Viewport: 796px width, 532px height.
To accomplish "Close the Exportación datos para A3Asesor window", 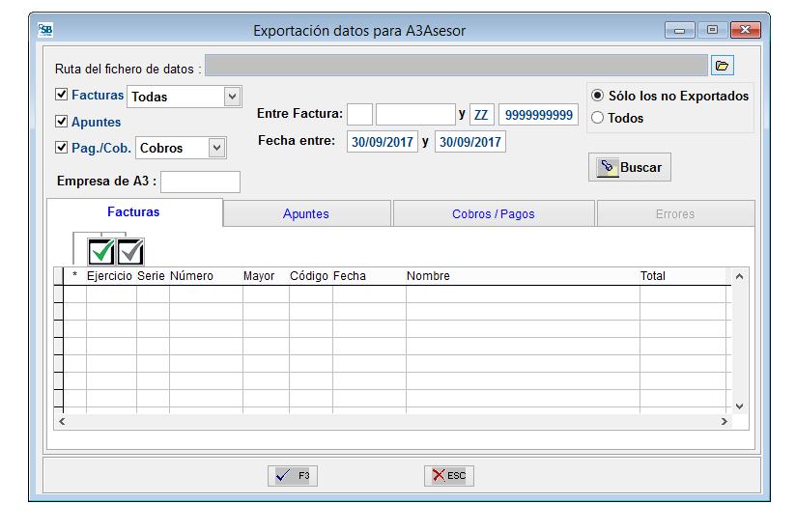I will 745,31.
